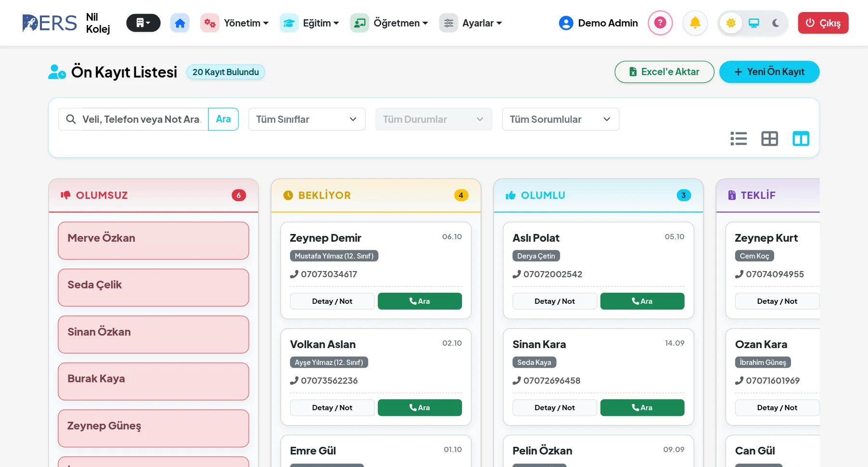Expand the Tüm Sorumlular dropdown
Screen dimensions: 868x467
[x=560, y=119]
